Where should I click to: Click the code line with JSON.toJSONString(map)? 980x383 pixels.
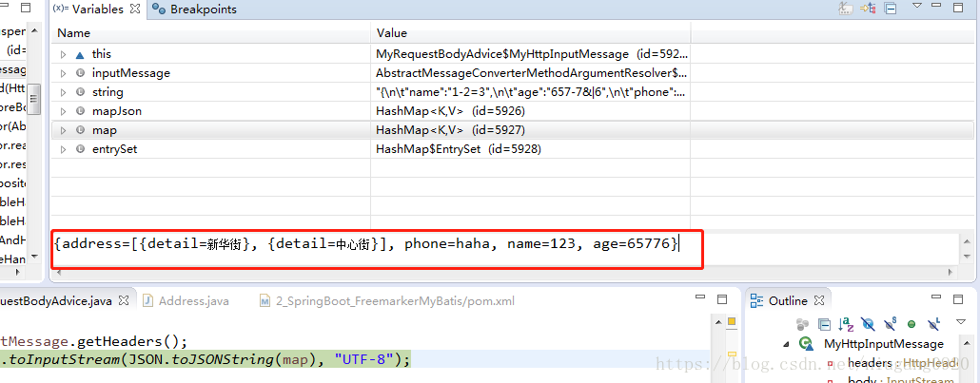tap(205, 359)
